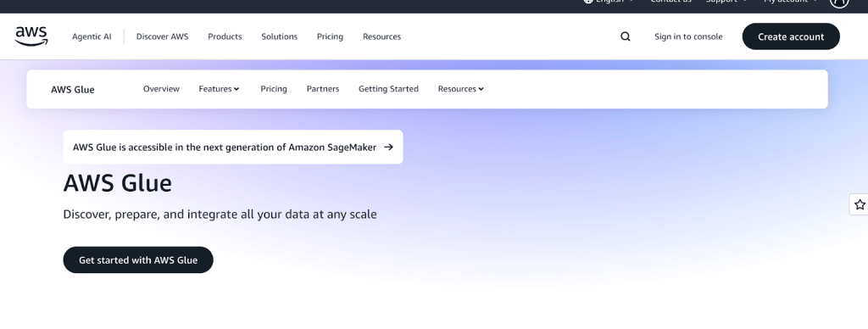Open the Partners tab

(323, 89)
